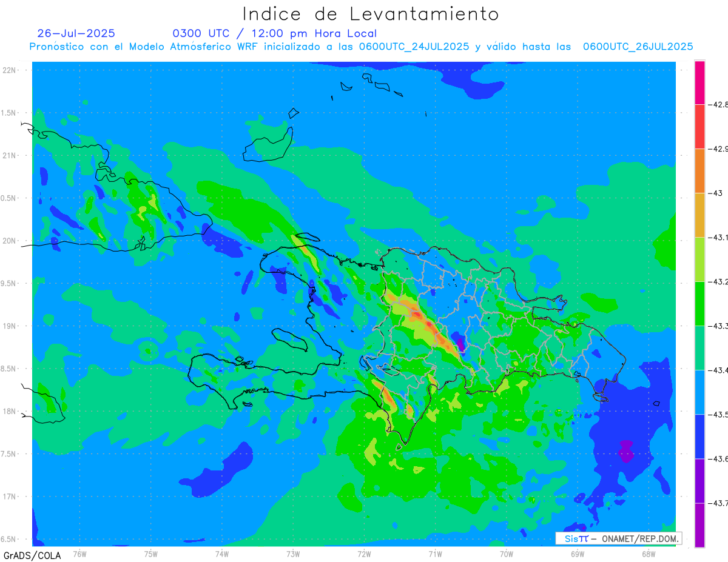Click the '75W' longitude label
The height and width of the screenshot is (562, 728).
[151, 554]
